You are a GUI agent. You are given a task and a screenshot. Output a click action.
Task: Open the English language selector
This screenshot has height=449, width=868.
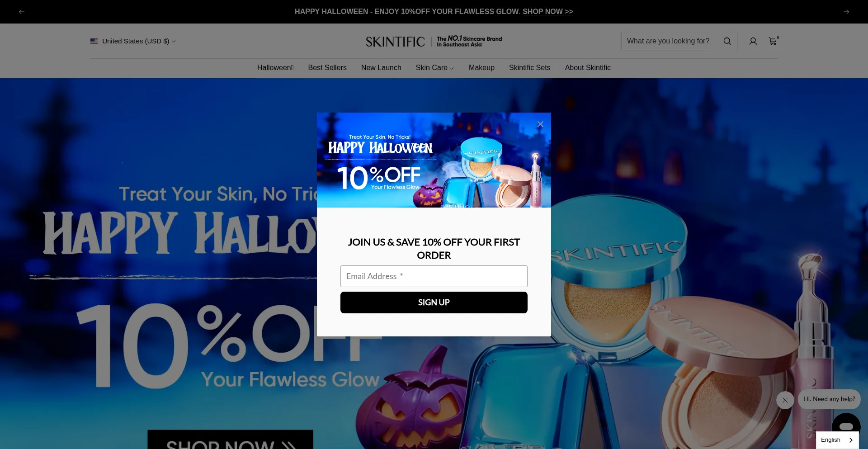tap(837, 440)
